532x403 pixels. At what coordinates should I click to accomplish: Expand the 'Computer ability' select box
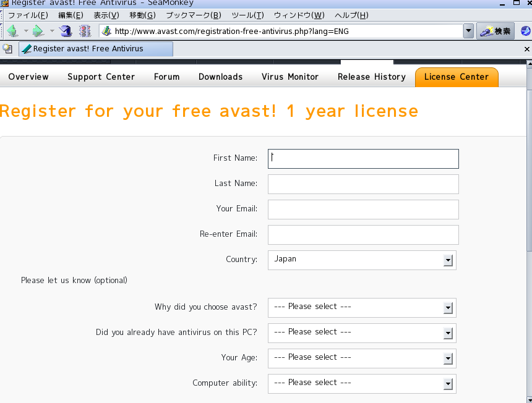pyautogui.click(x=448, y=384)
